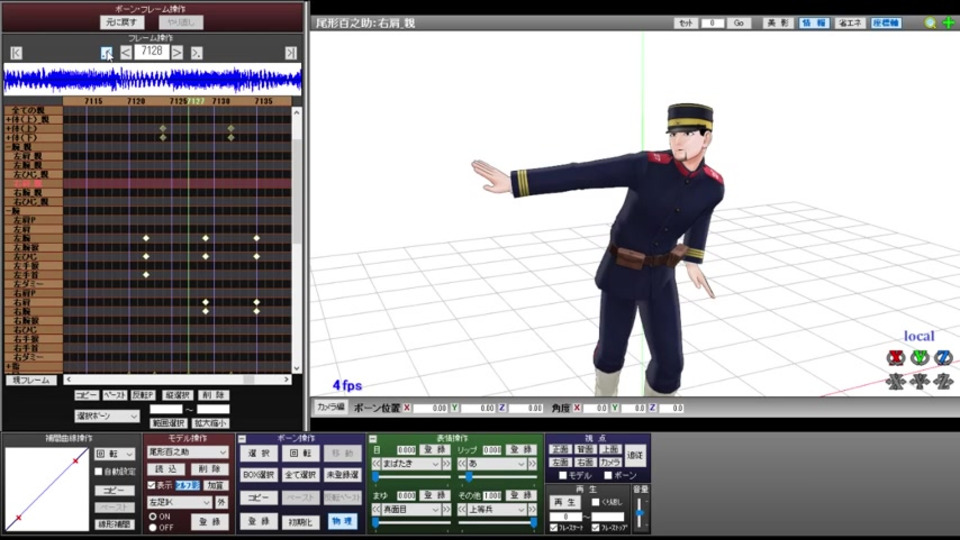Select the ON radio button
960x540 pixels.
click(x=152, y=517)
